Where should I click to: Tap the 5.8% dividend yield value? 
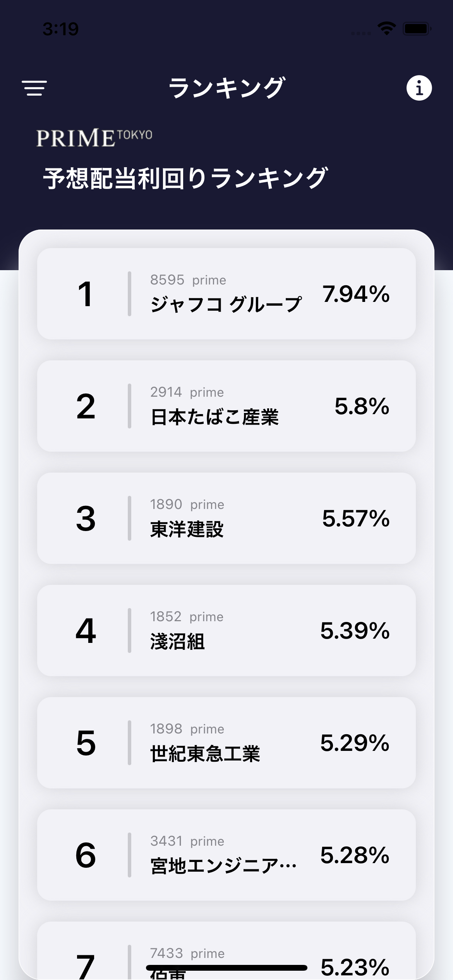point(362,406)
